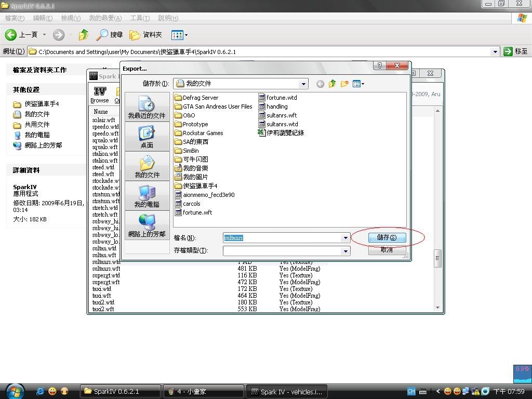Select 桌面 desktop shortcut icon
The width and height of the screenshot is (532, 399).
[147, 137]
